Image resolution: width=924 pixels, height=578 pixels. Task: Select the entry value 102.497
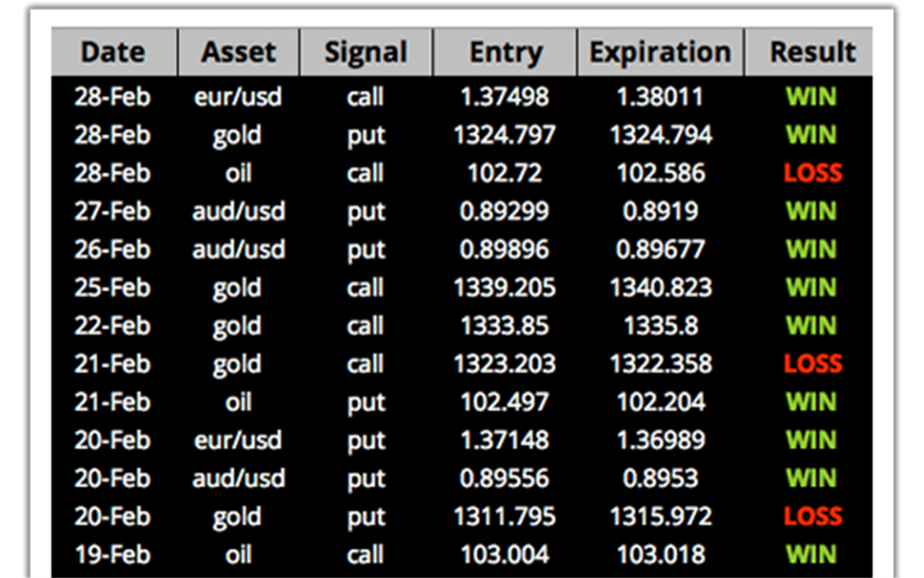[505, 402]
